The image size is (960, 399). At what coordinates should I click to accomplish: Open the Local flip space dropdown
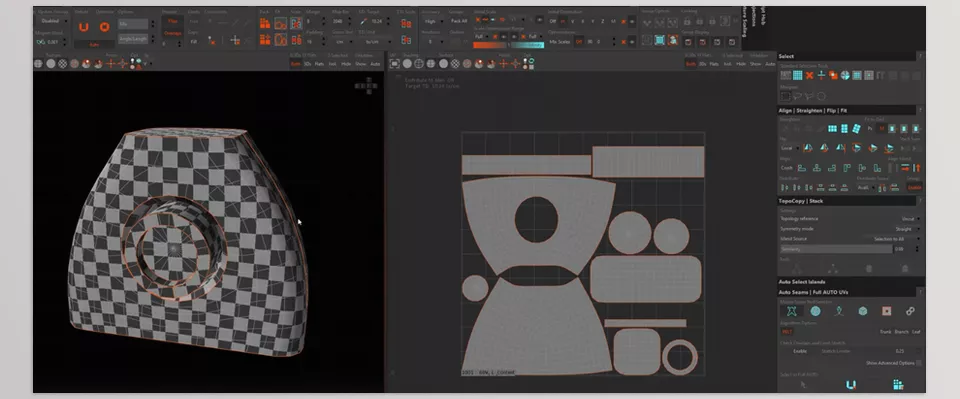789,148
